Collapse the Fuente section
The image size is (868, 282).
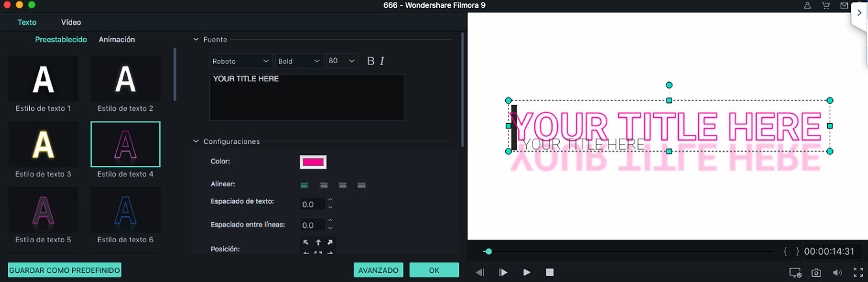(196, 40)
